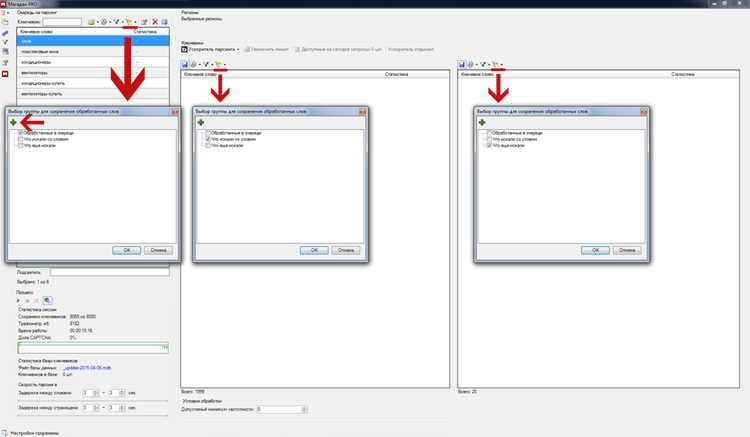Click the save disk icon above middle keyword list
The height and width of the screenshot is (437, 750).
(x=185, y=64)
